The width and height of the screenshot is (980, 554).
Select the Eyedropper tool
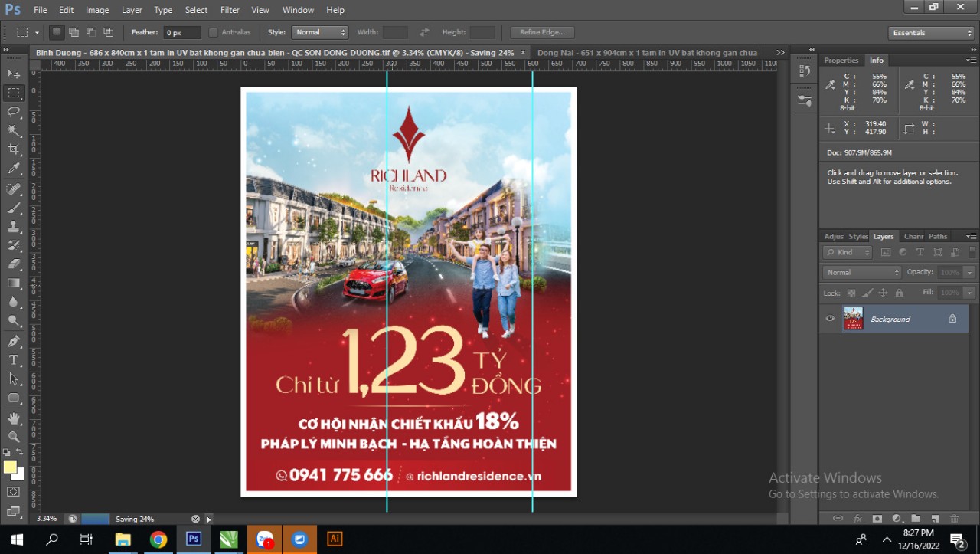point(14,169)
